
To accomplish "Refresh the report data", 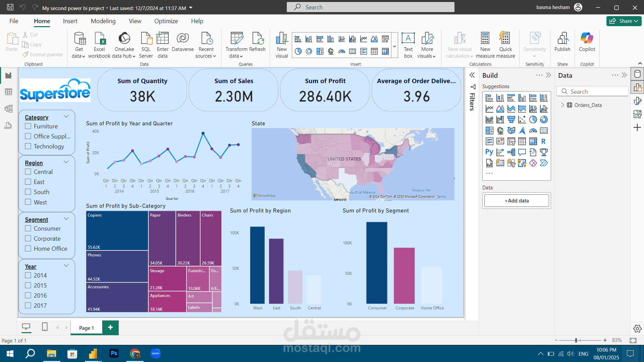I will (257, 43).
